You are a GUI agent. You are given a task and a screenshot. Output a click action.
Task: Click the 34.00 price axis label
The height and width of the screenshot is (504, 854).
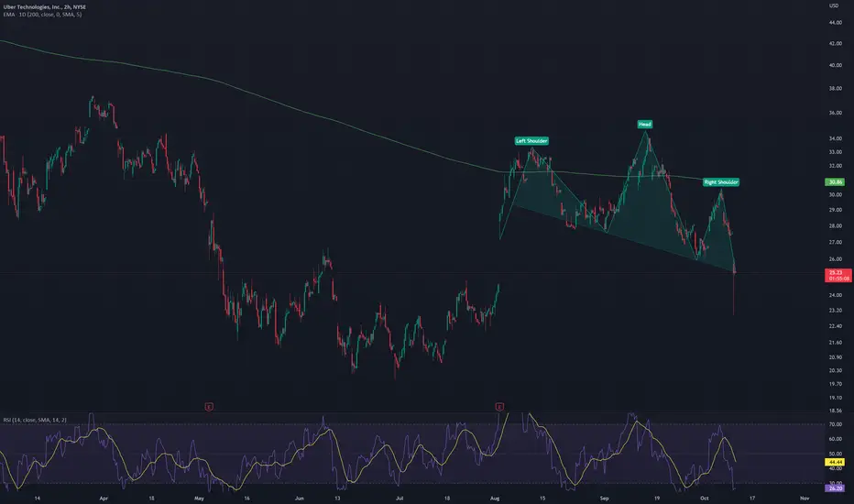coord(835,138)
